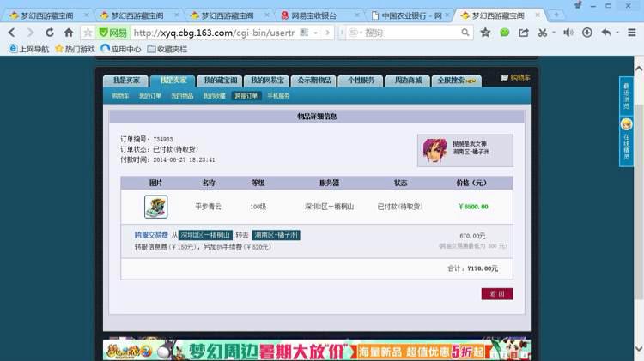Image resolution: width=644 pixels, height=361 pixels.
Task: Click the 平步青云 item thumbnail
Action: coord(155,207)
